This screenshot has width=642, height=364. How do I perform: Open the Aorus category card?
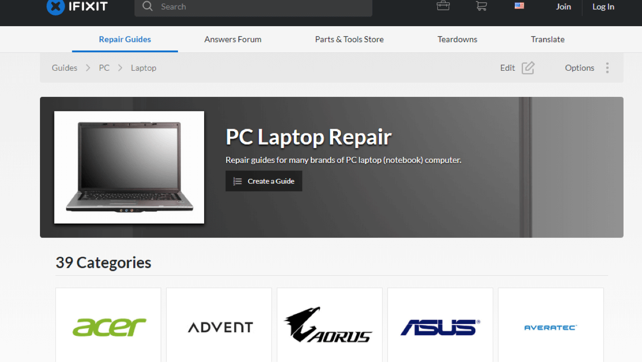[x=330, y=326]
